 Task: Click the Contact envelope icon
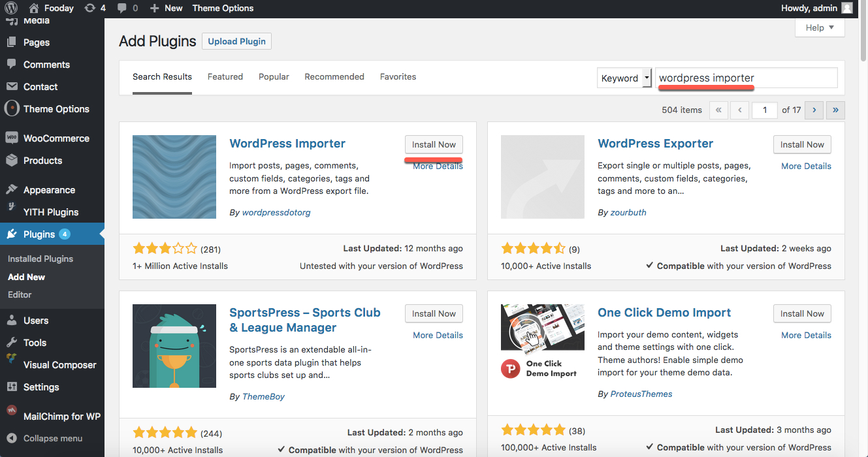[11, 87]
